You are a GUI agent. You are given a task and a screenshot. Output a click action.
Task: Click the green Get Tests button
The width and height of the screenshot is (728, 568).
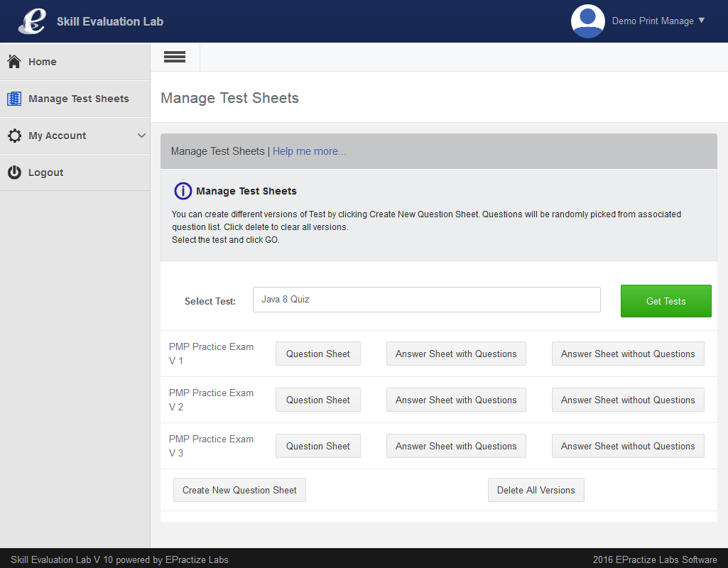tap(665, 301)
